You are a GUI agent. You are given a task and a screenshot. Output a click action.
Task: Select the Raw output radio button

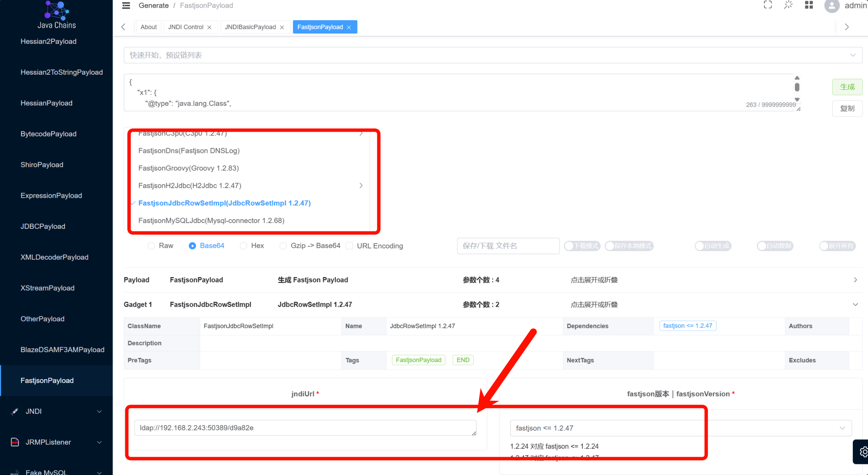click(152, 246)
